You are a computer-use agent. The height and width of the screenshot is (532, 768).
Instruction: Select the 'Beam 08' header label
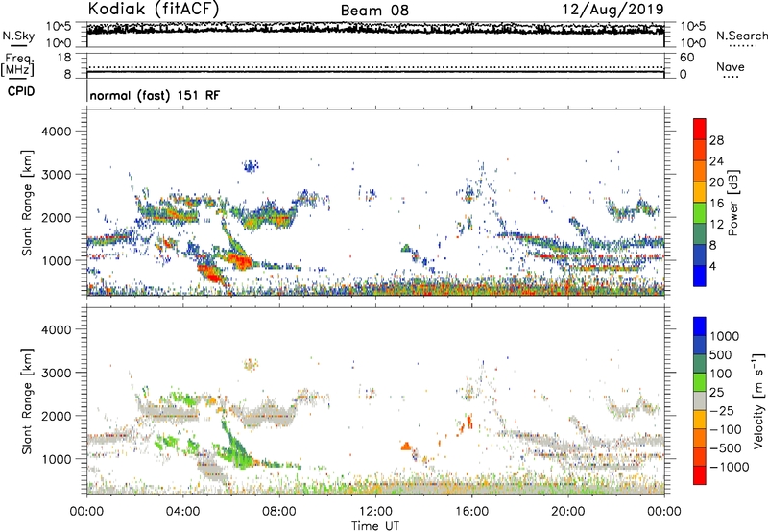(x=374, y=11)
